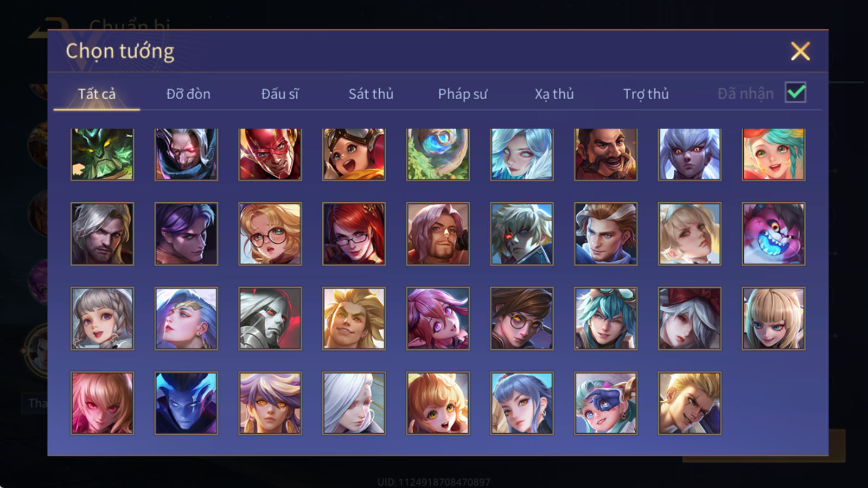Image resolution: width=868 pixels, height=488 pixels.
Task: Pick the grey armored knight with red cape
Action: click(x=270, y=318)
